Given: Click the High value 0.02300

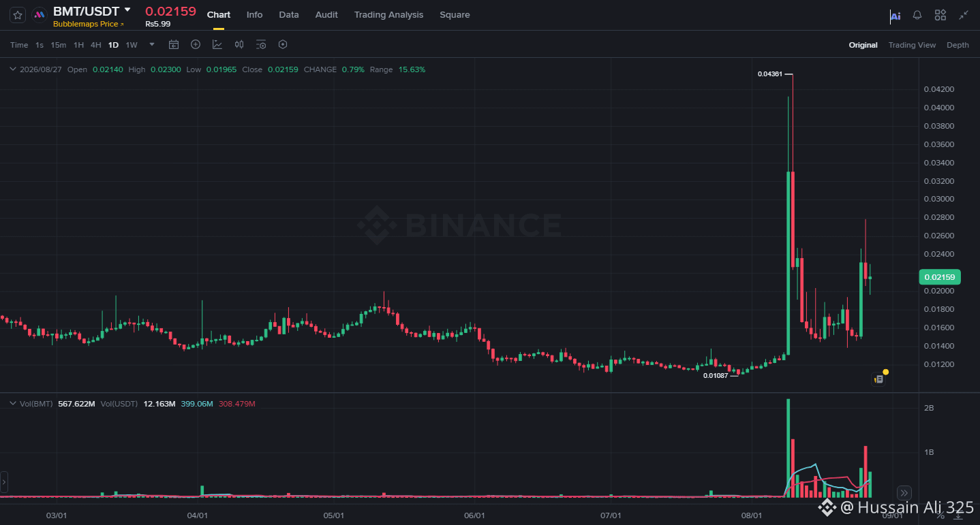Looking at the screenshot, I should tap(166, 69).
